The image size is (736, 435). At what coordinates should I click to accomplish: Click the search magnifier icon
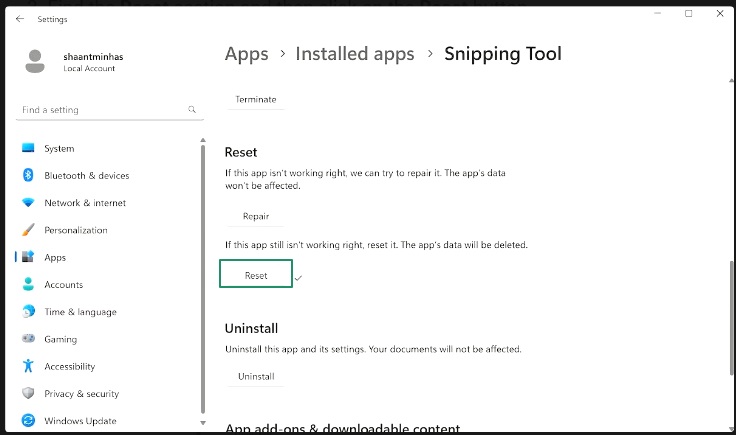tap(192, 109)
